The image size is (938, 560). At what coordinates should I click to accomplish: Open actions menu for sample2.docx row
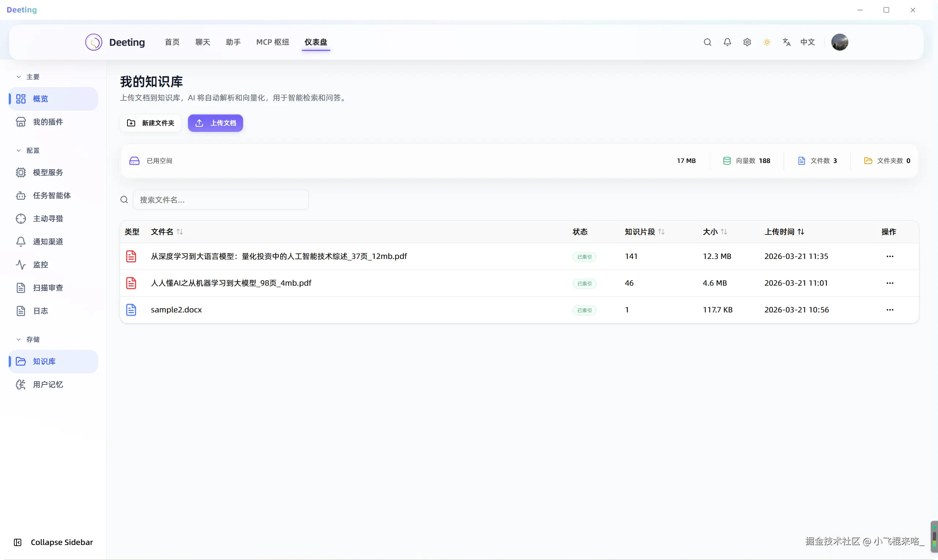click(890, 310)
